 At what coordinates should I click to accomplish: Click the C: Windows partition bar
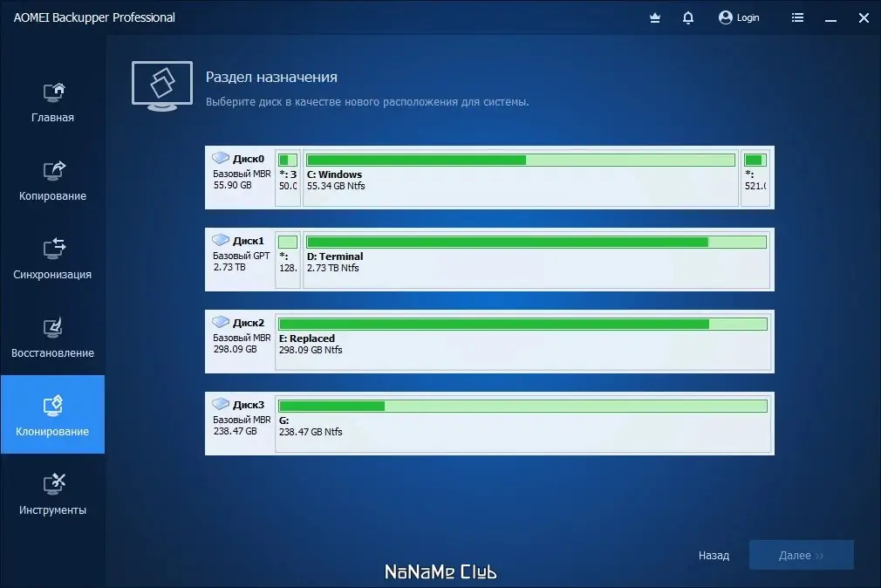click(x=518, y=175)
